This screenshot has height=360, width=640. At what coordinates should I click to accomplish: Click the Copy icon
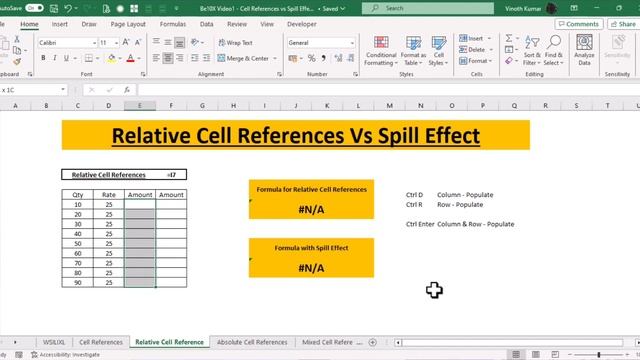coord(17,50)
